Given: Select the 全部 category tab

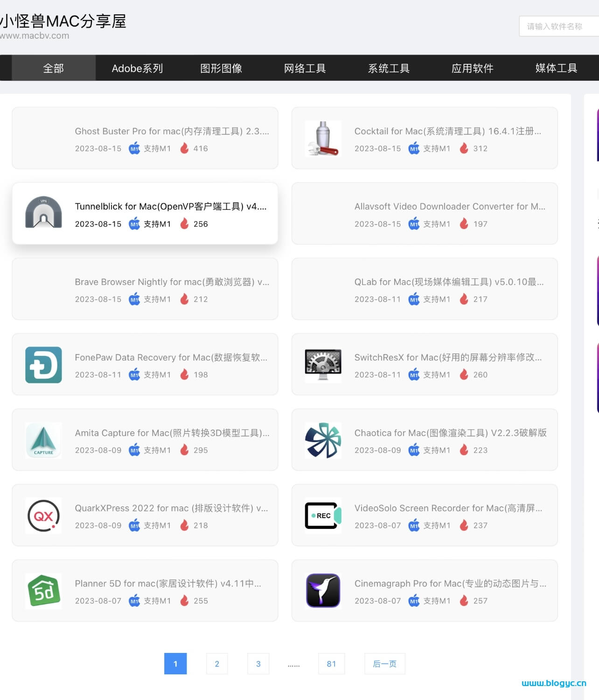Looking at the screenshot, I should (x=54, y=68).
